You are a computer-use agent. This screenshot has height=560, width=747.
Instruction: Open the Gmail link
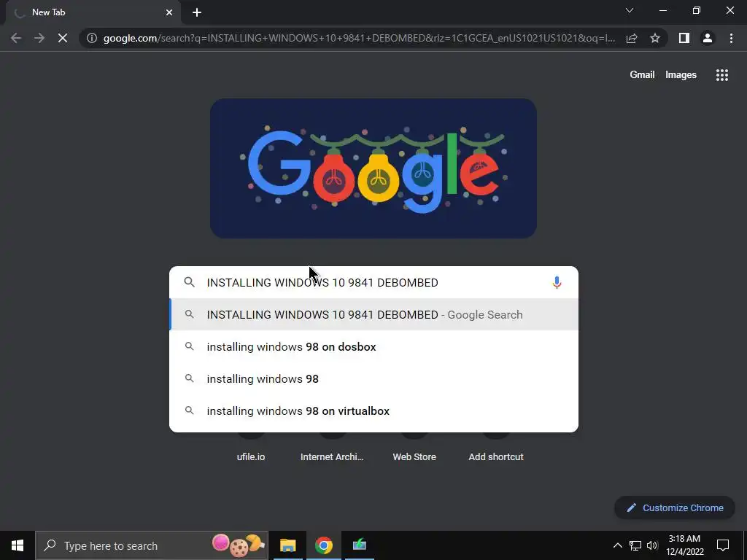pyautogui.click(x=642, y=75)
